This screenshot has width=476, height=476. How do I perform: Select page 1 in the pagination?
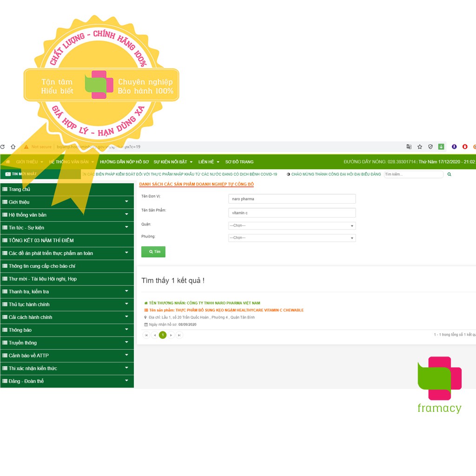tap(163, 335)
